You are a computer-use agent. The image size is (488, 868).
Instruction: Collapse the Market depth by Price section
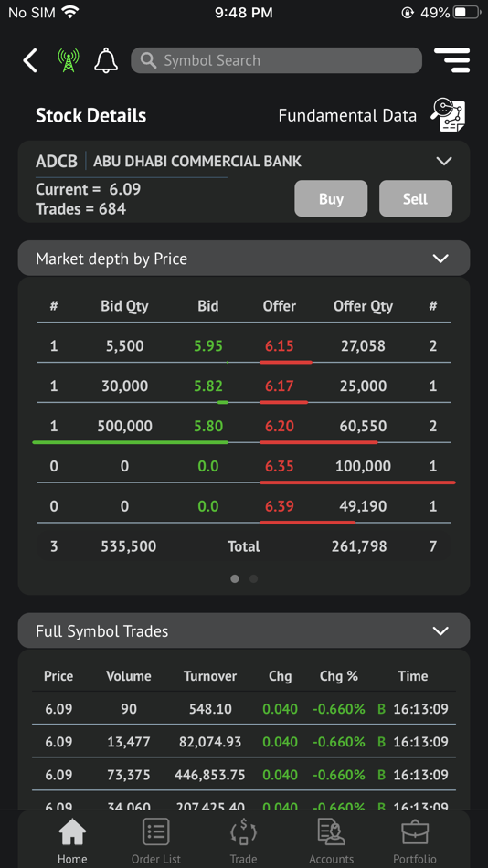(440, 259)
